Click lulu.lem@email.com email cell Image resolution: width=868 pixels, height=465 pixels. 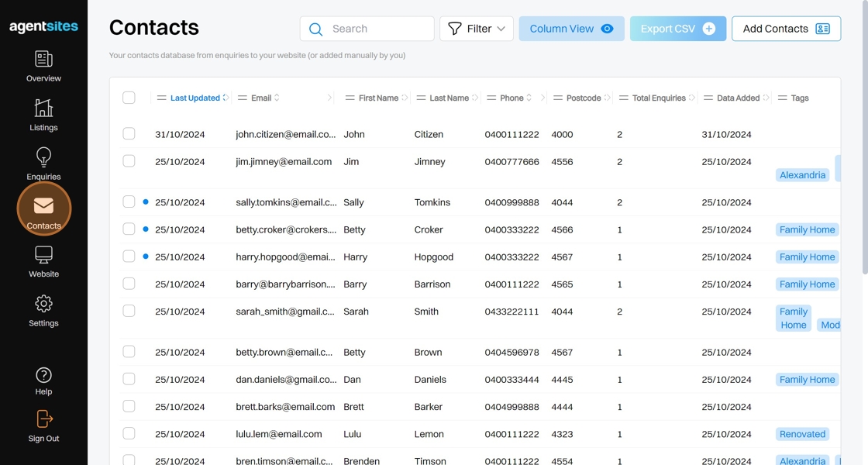point(278,434)
